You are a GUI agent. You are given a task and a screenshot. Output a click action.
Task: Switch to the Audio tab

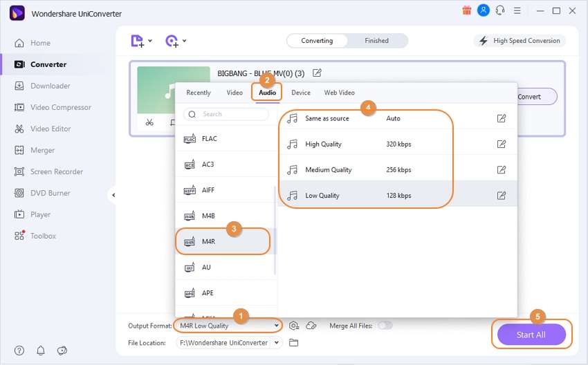point(268,93)
